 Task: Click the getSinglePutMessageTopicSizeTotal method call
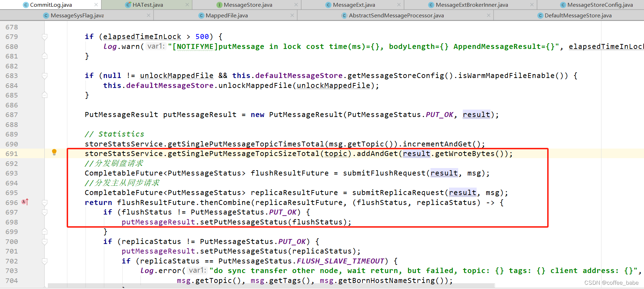coord(244,154)
